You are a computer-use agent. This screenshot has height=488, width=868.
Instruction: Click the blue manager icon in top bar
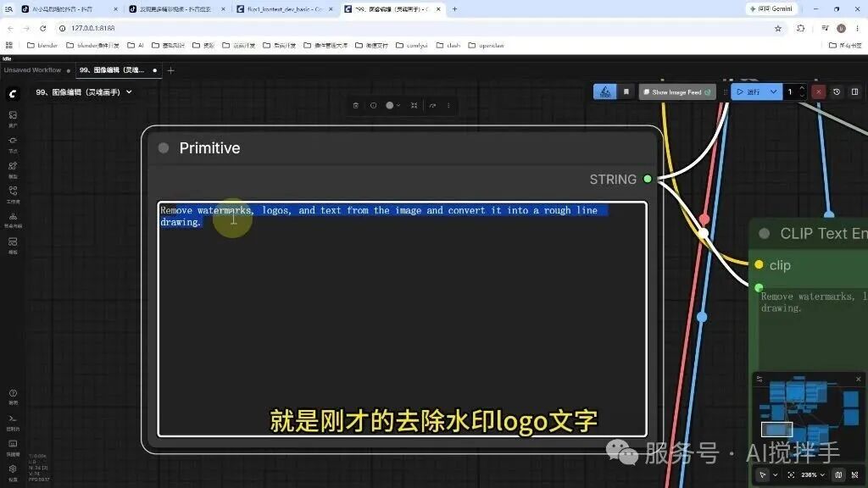pos(605,91)
